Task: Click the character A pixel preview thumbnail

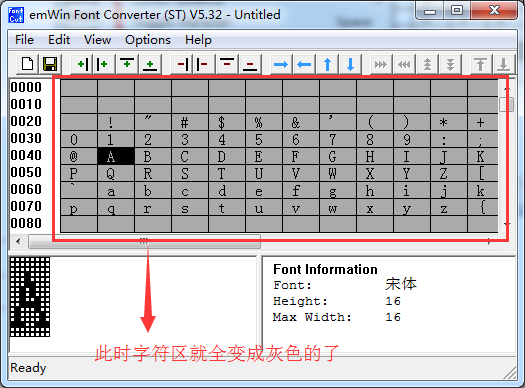Action: (30, 297)
